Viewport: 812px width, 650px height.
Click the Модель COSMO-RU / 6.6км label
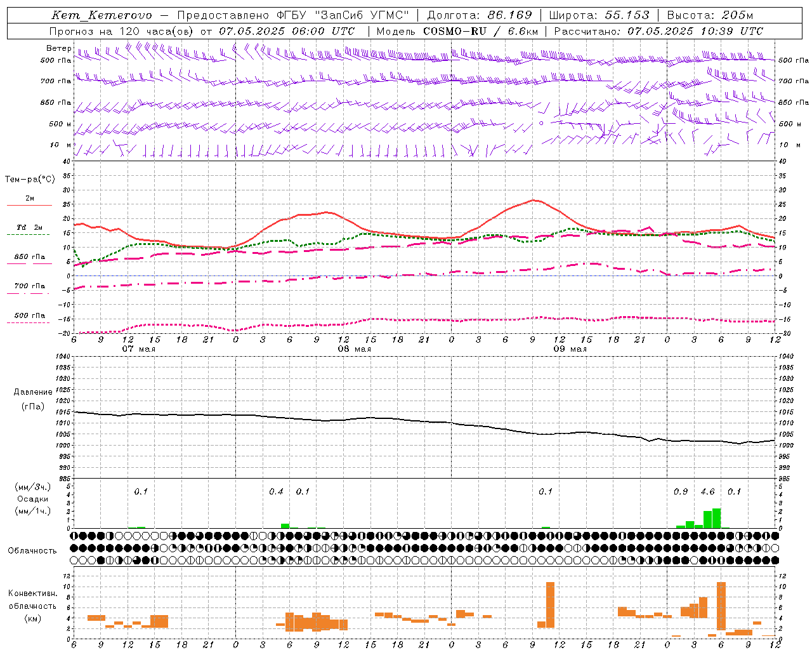tap(457, 30)
